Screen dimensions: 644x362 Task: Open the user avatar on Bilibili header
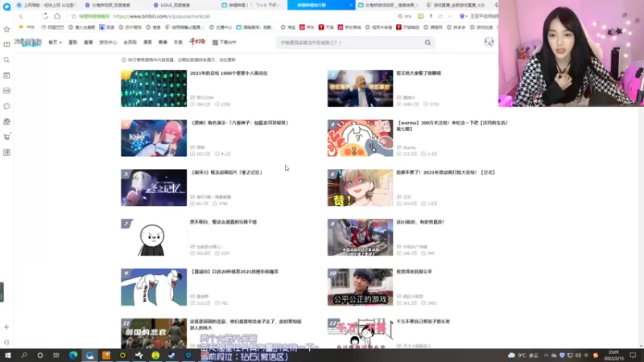(x=489, y=42)
